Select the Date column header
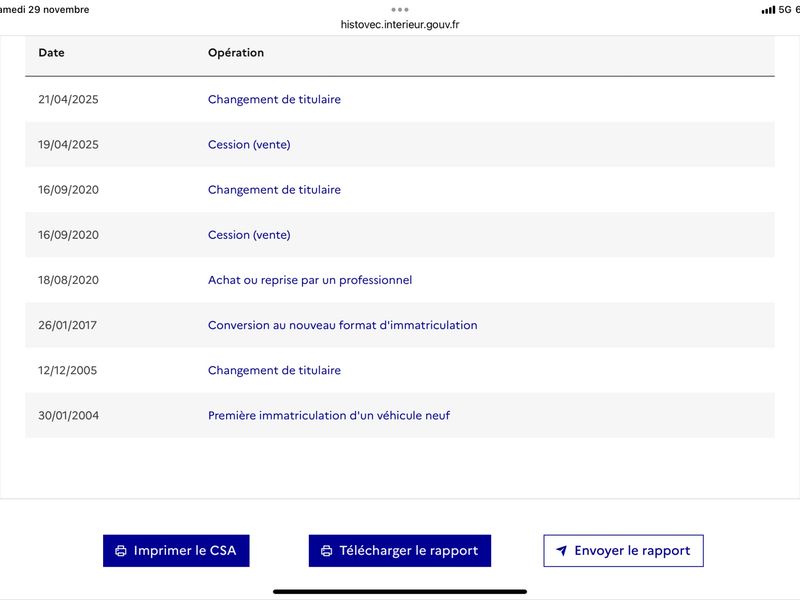The height and width of the screenshot is (600, 800). (51, 53)
